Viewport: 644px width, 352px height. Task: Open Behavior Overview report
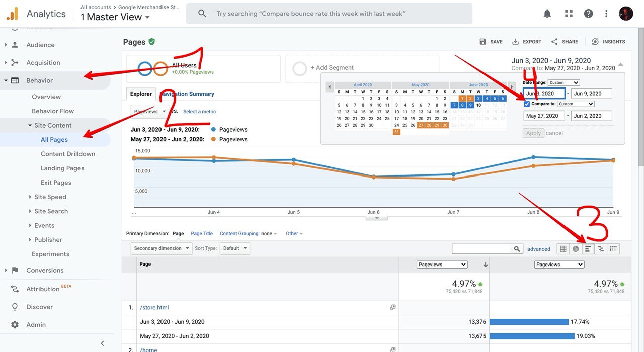46,97
